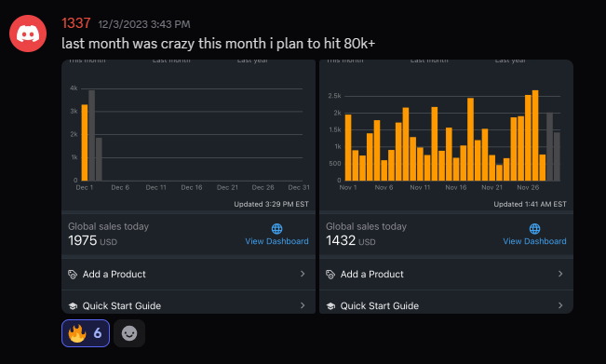The height and width of the screenshot is (364, 606).
Task: Open Quick Start Guide in left screenshot
Action: [x=189, y=303]
